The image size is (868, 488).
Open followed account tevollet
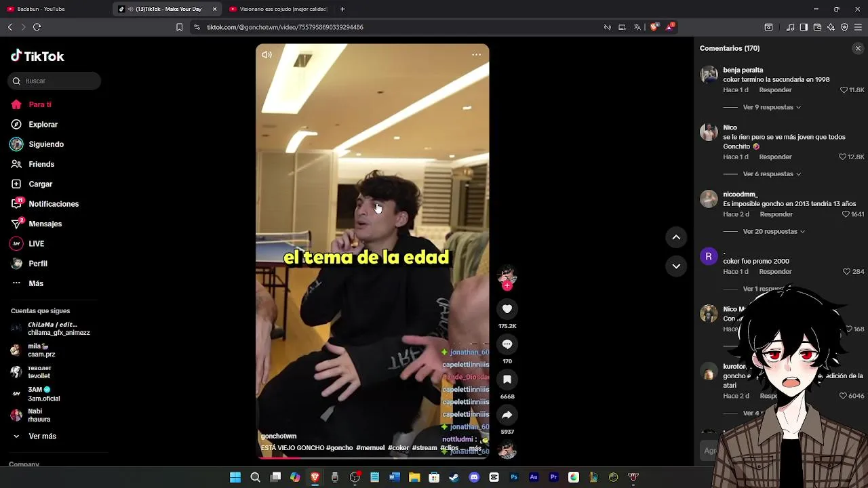(39, 372)
